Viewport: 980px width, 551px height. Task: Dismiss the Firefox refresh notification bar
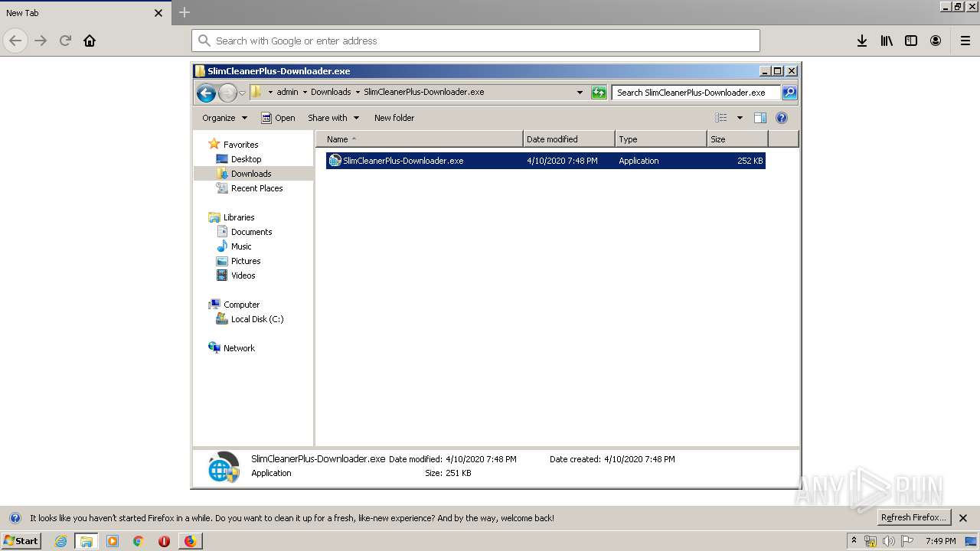[963, 517]
